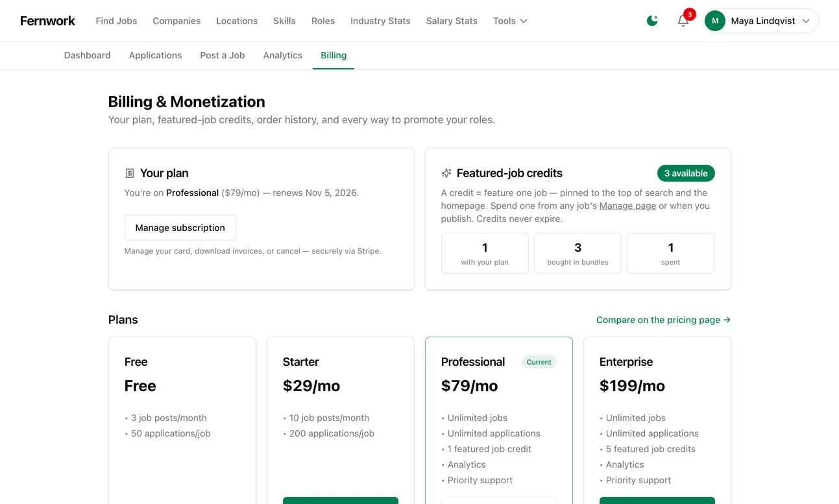
Task: Open the Companies nav item
Action: pos(176,21)
